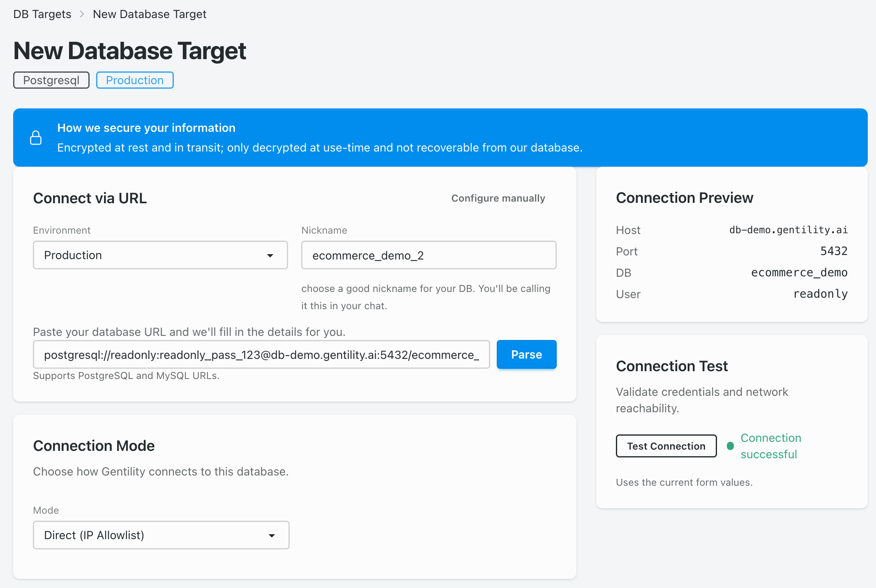Click the ecommerce_demo_2 nickname text
876x588 pixels.
(x=369, y=255)
